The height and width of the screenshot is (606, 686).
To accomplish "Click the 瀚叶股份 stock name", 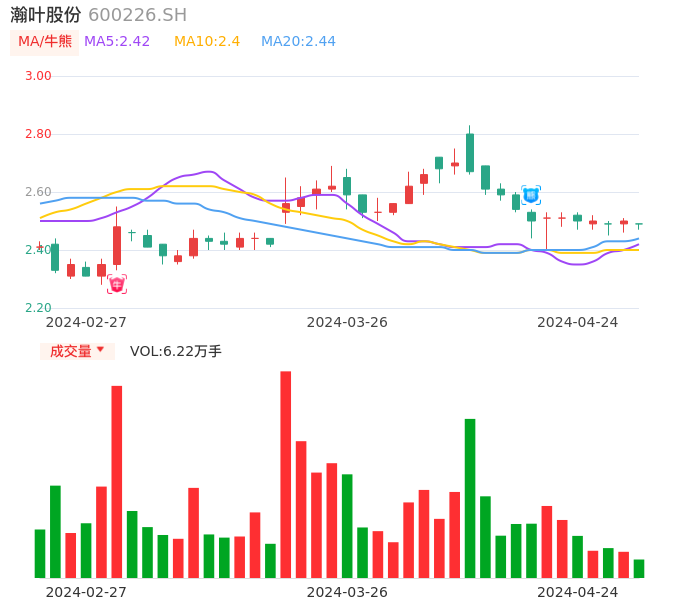I will pos(46,15).
